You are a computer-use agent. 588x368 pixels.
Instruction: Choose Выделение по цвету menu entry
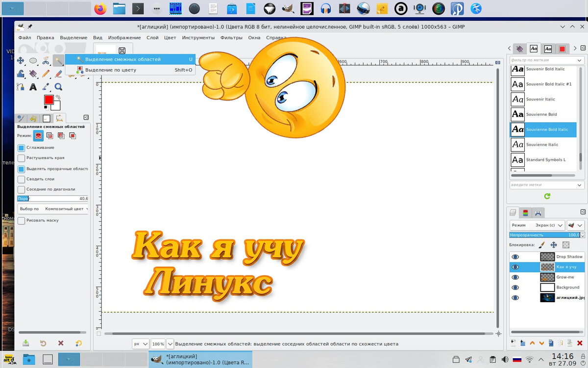click(130, 70)
